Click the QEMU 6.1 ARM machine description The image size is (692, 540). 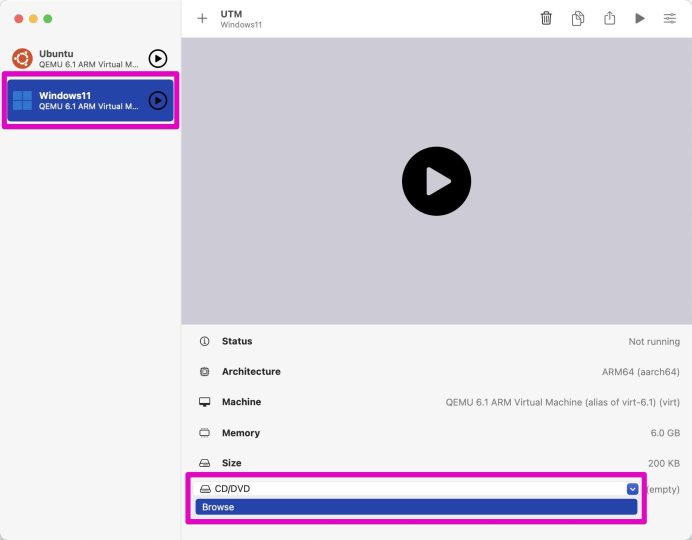click(563, 402)
